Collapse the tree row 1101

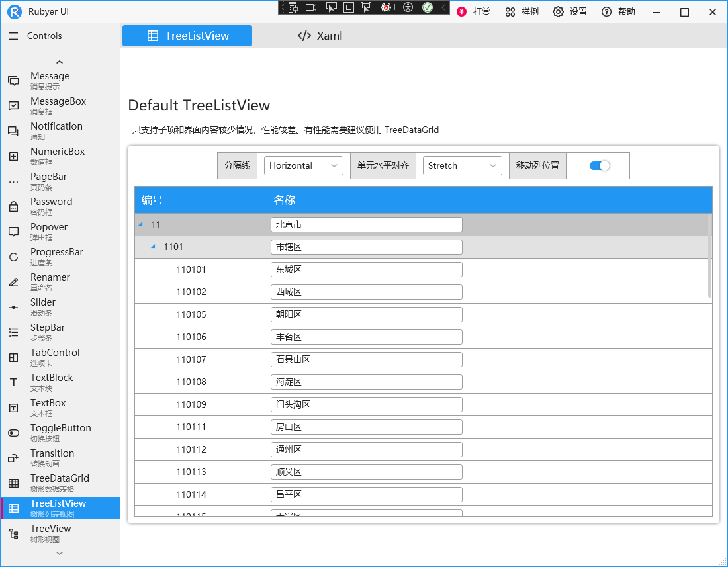[153, 247]
